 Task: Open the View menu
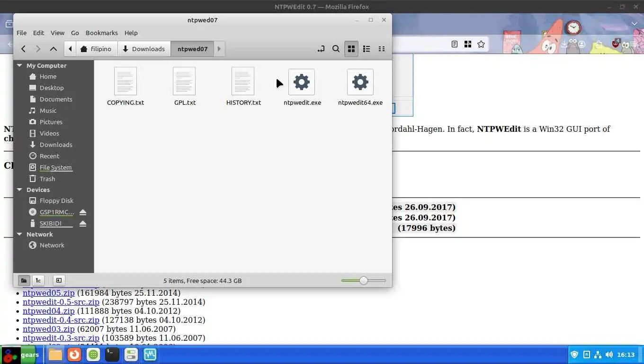pyautogui.click(x=57, y=33)
